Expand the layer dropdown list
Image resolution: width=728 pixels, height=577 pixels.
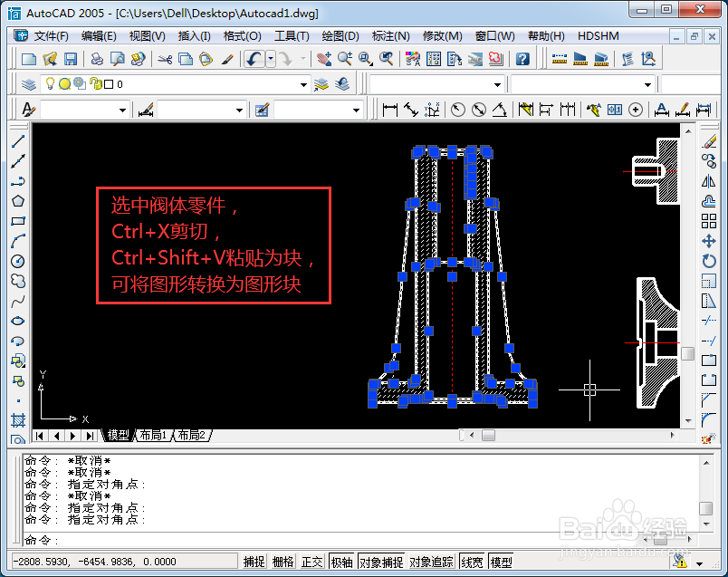(303, 84)
